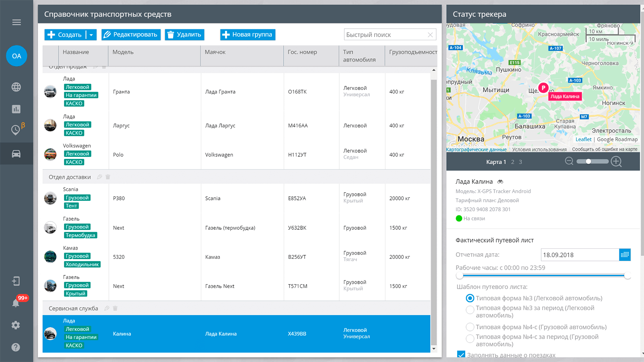Select the Камаз 5320 row
This screenshot has width=644, height=362.
pyautogui.click(x=236, y=257)
